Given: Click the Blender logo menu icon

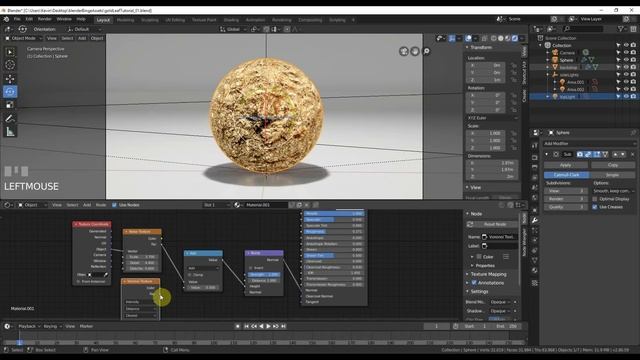Looking at the screenshot, I should (x=6, y=19).
